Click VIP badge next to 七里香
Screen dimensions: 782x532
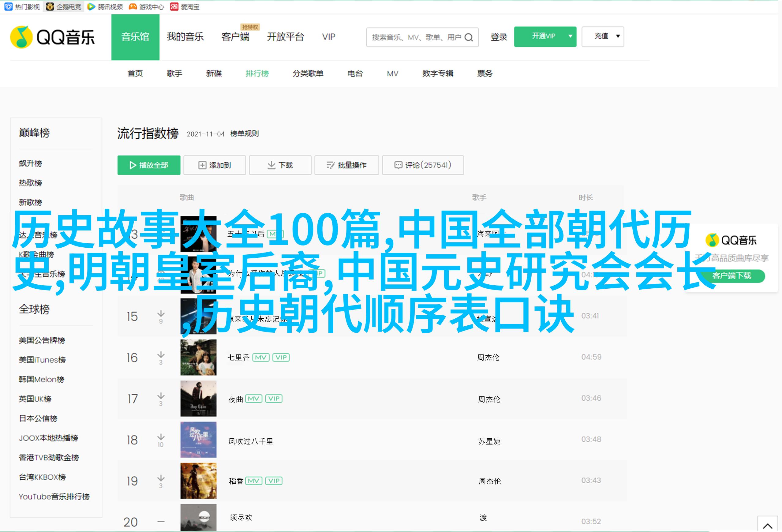[281, 357]
